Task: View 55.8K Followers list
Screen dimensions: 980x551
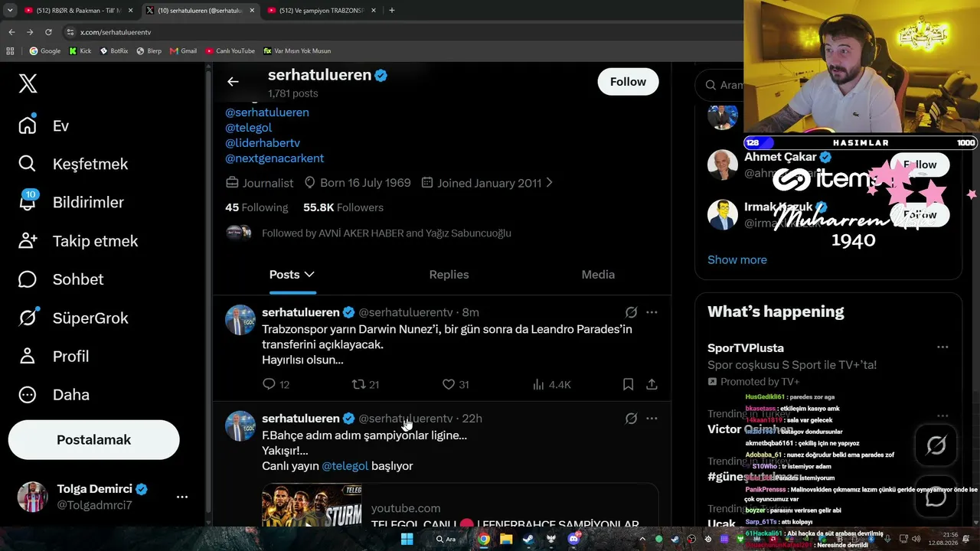Action: pos(343,207)
